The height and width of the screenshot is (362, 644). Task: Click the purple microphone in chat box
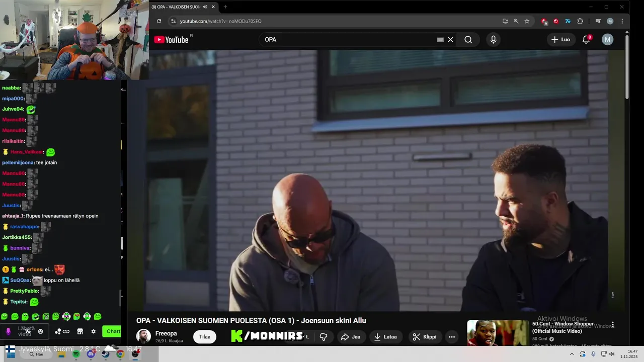pos(8,331)
